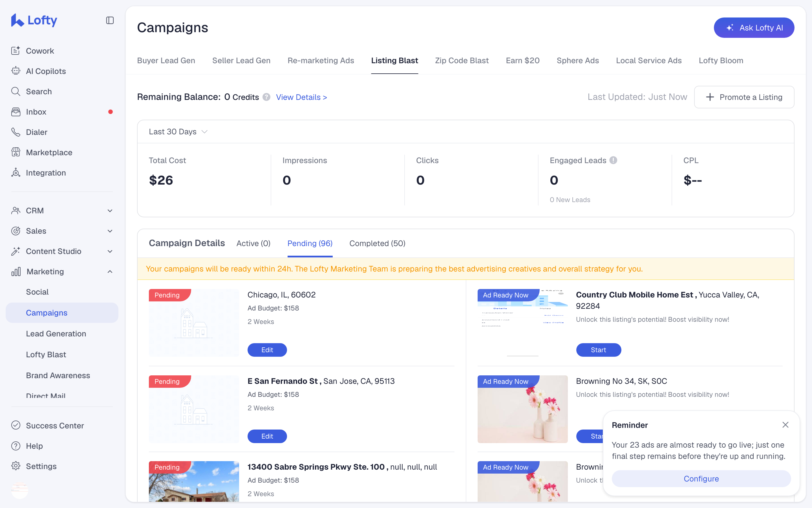The image size is (812, 508).
Task: Open Lead Generation sidebar item
Action: click(x=56, y=333)
